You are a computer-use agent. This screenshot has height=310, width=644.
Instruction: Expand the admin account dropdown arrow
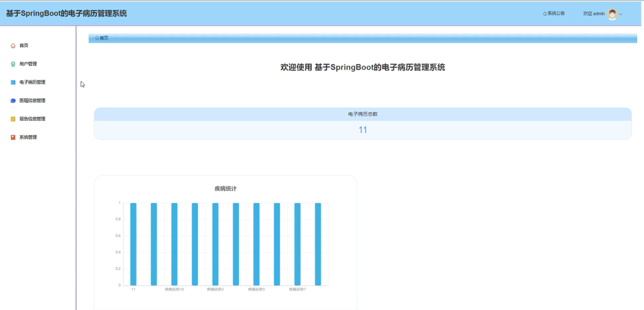coord(621,14)
